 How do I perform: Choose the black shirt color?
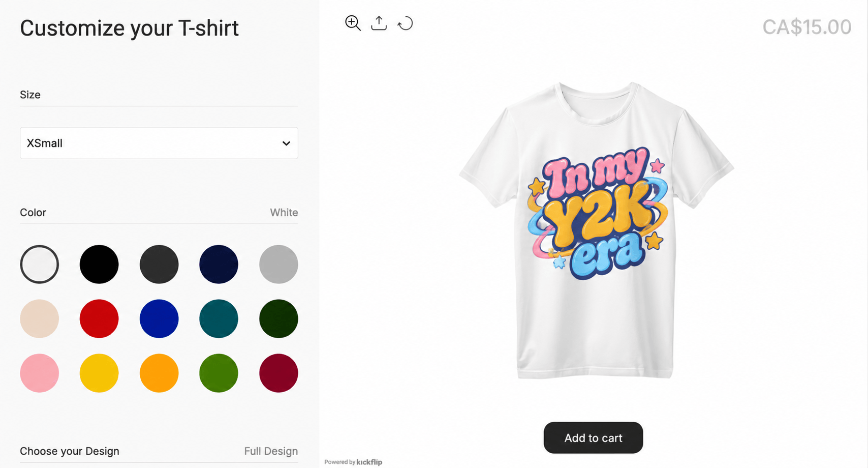(99, 265)
